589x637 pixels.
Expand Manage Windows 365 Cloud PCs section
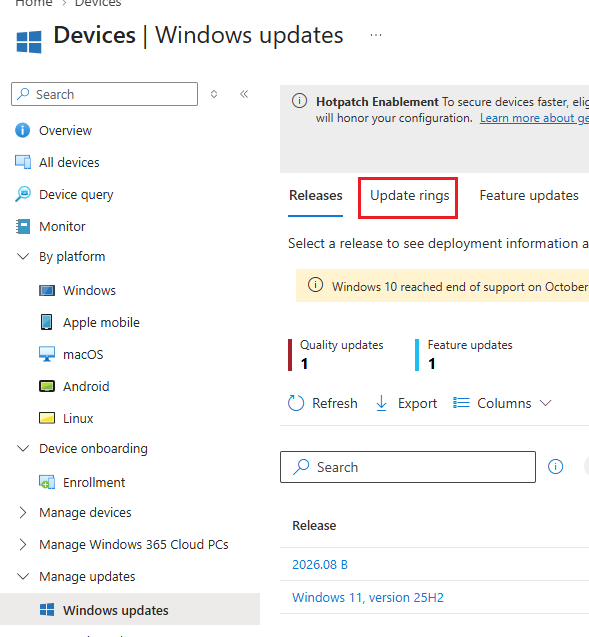(x=23, y=544)
